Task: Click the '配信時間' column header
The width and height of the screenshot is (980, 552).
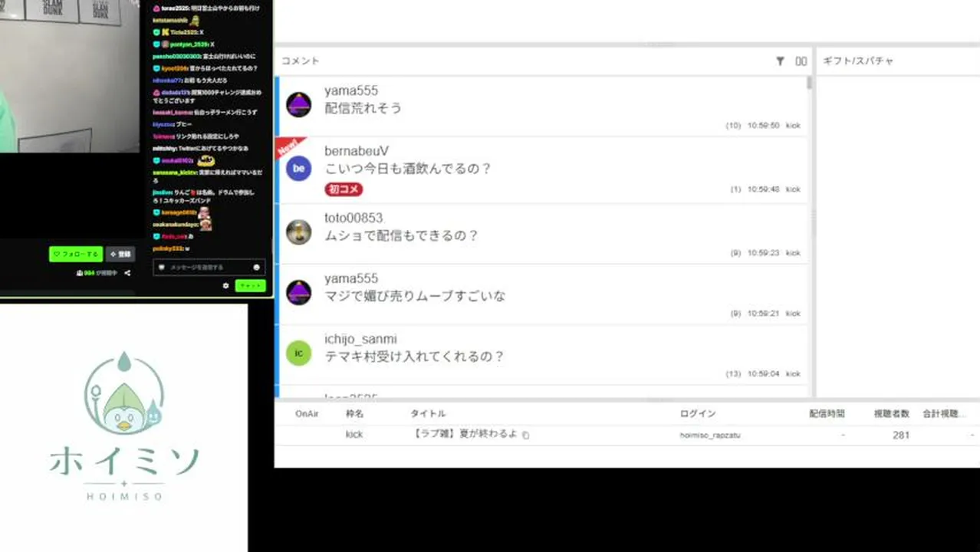Action: click(x=827, y=413)
